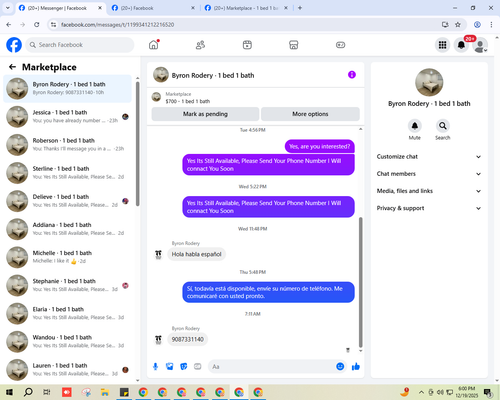This screenshot has width=500, height=400.
Task: Mute this conversation bell icon
Action: click(415, 126)
